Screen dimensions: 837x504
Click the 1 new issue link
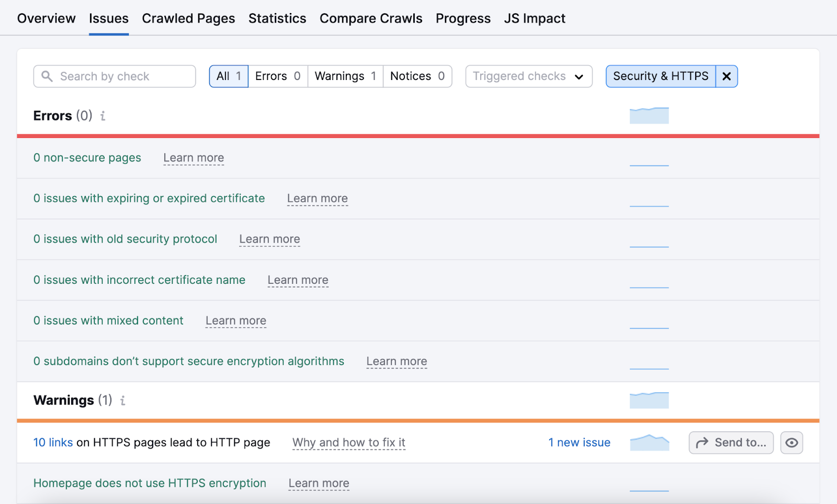(x=579, y=442)
